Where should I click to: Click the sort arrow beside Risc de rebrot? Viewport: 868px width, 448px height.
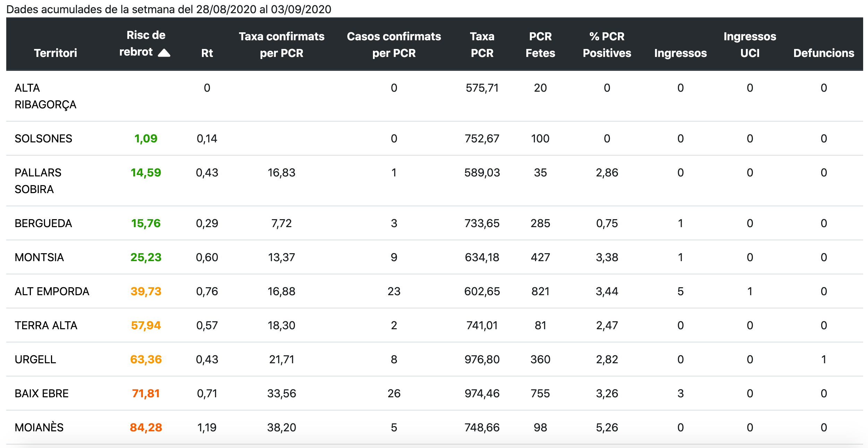click(164, 53)
